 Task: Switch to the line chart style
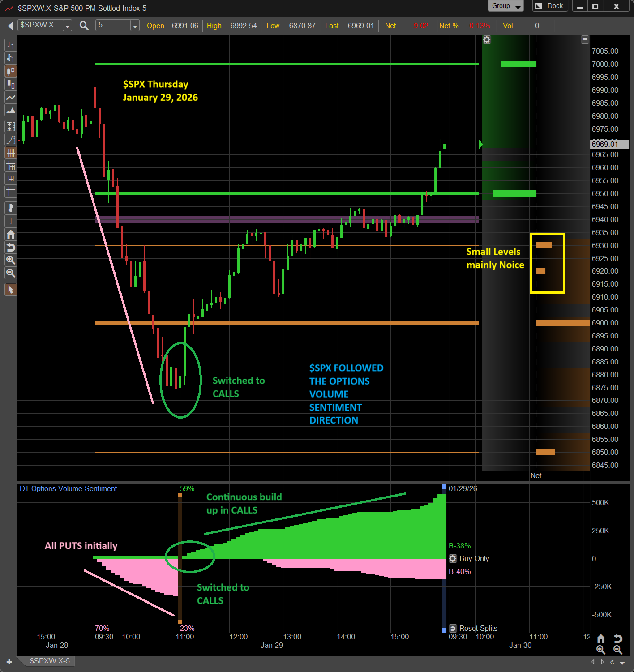tap(11, 97)
